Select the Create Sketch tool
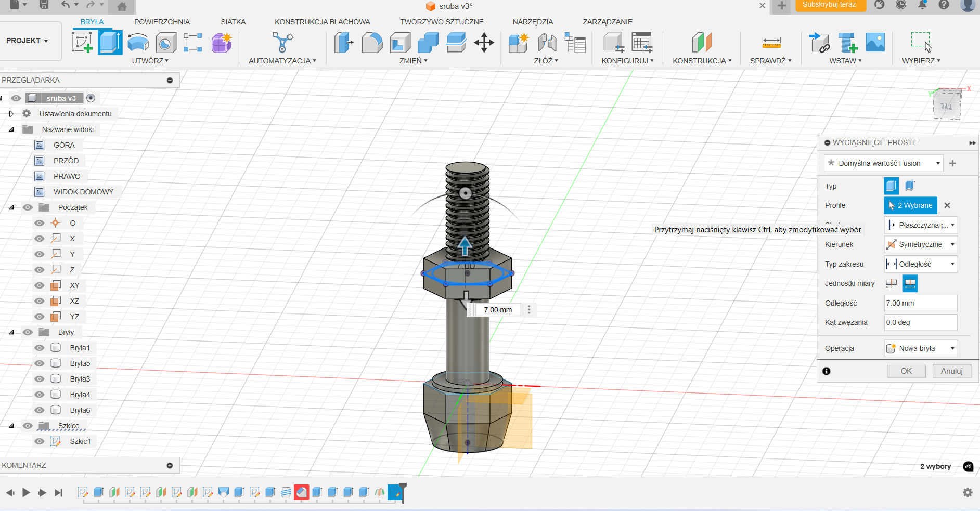 point(82,43)
